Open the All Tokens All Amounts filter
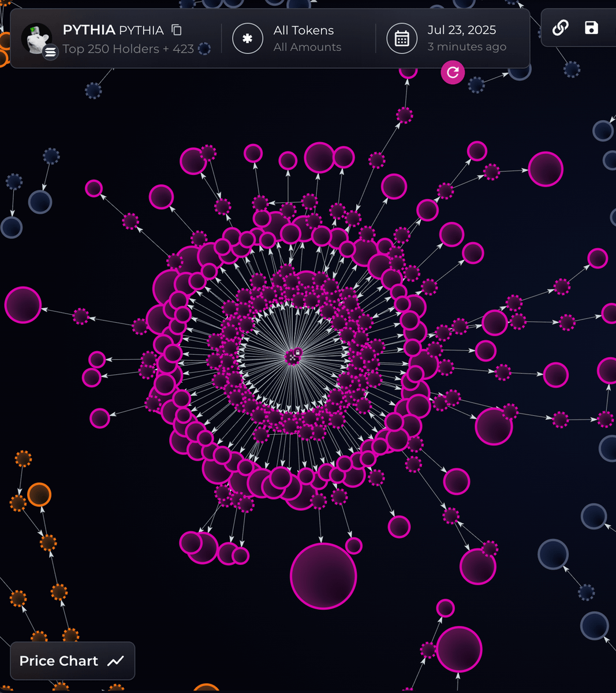The image size is (616, 693). (307, 38)
